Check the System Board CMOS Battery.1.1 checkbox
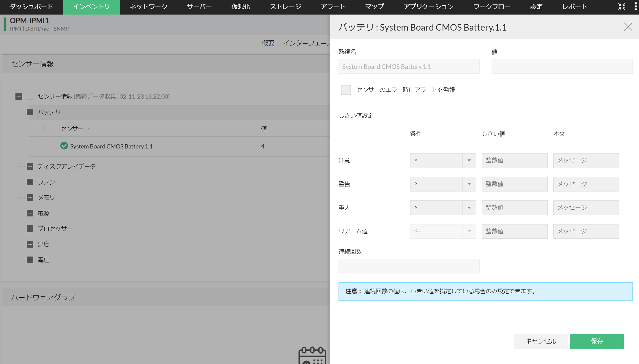 click(41, 146)
